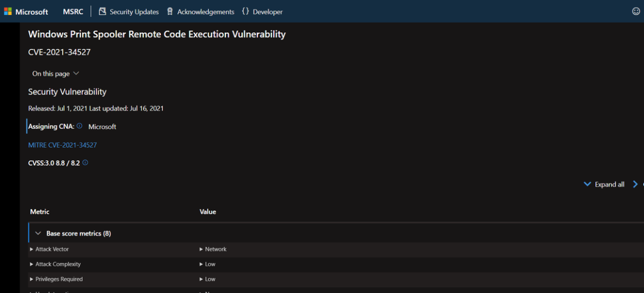Open the MITRE CVE-2021-34527 link
The image size is (644, 293).
pos(63,145)
